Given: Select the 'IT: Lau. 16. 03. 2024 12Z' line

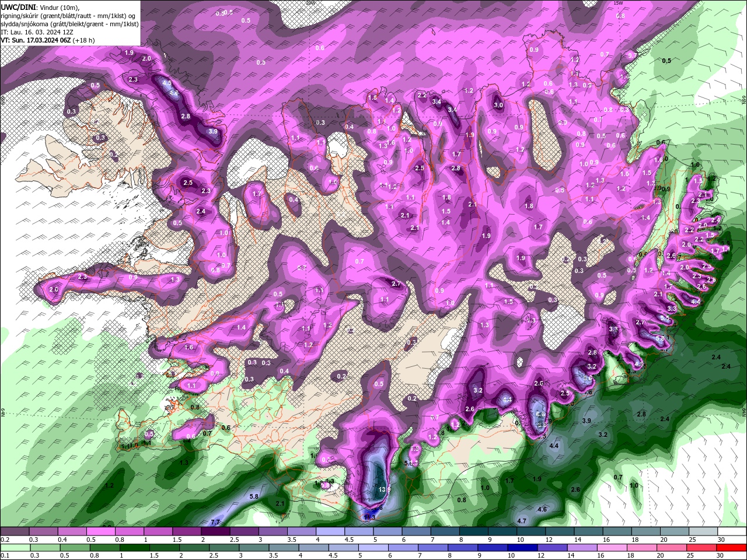Looking at the screenshot, I should click(37, 32).
